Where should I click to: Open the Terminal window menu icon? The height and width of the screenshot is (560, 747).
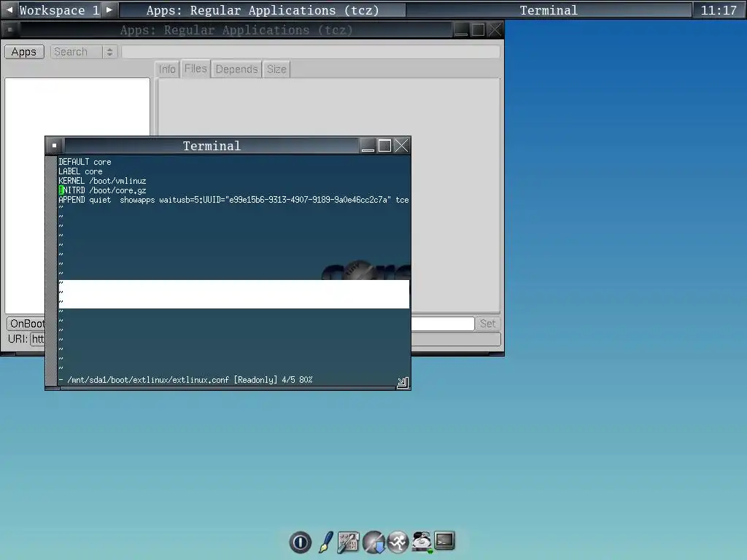(x=54, y=145)
